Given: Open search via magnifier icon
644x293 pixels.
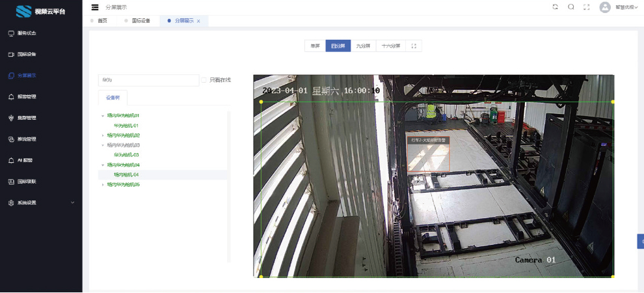Looking at the screenshot, I should tap(571, 7).
